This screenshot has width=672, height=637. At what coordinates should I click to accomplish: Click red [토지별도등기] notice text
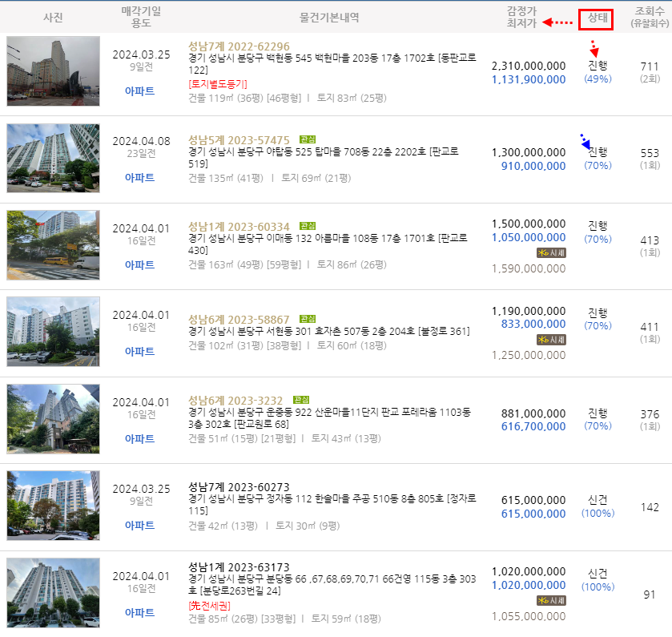[x=218, y=84]
